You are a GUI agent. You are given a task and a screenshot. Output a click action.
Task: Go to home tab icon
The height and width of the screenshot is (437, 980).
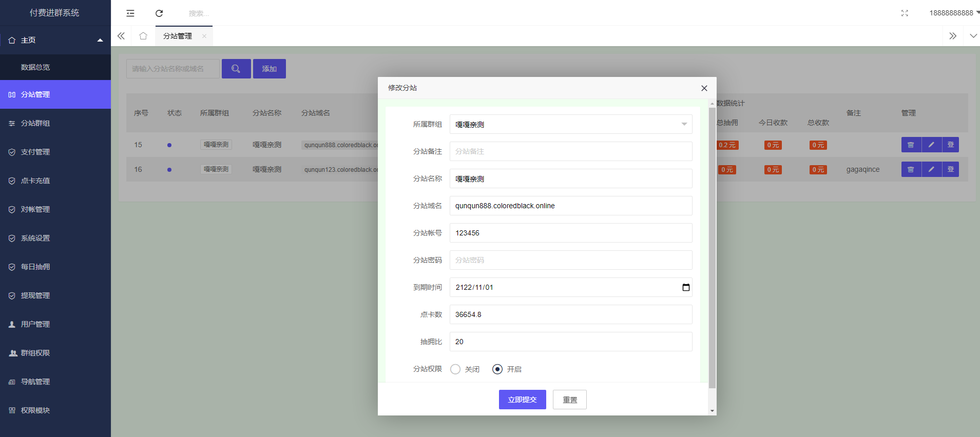[x=143, y=36]
